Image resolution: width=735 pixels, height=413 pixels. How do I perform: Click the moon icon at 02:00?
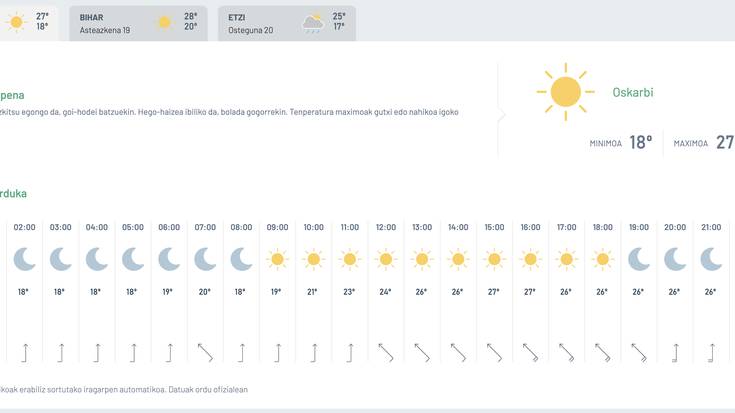click(x=24, y=259)
